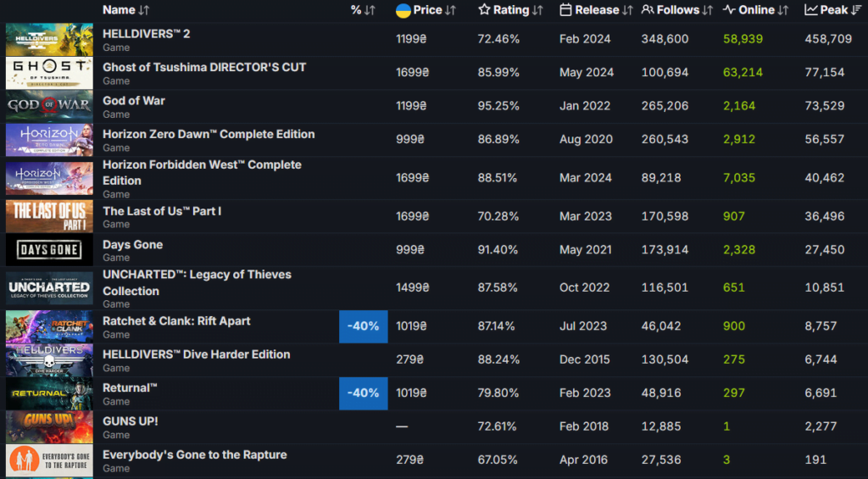
Task: Click the sort arrows beside the % header
Action: click(x=369, y=10)
